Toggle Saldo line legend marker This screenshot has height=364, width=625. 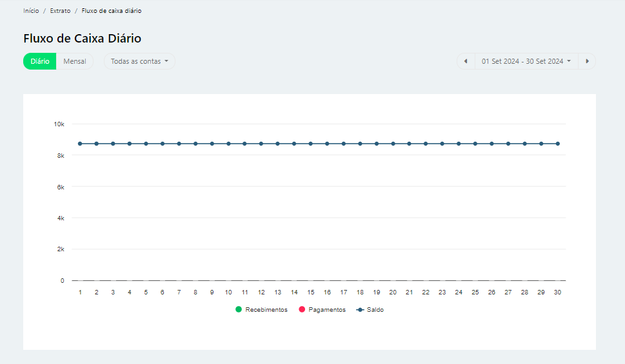pyautogui.click(x=360, y=310)
